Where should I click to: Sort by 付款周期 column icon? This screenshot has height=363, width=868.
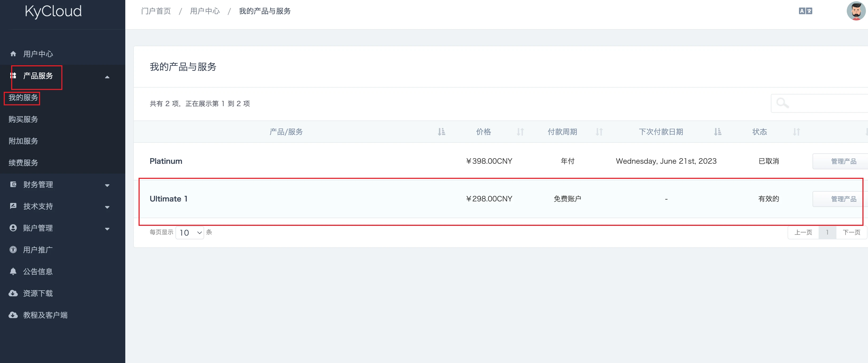click(x=599, y=132)
